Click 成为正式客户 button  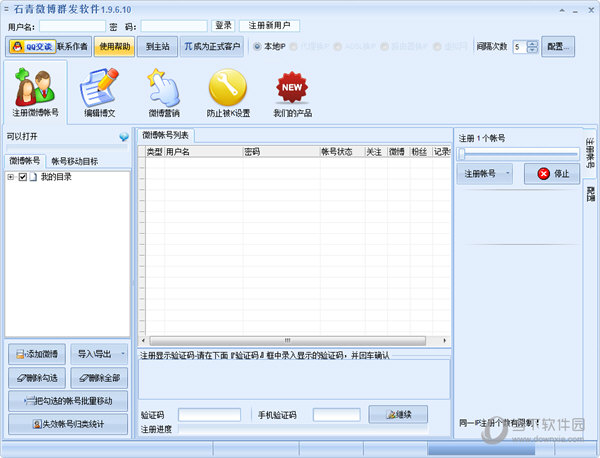point(212,47)
